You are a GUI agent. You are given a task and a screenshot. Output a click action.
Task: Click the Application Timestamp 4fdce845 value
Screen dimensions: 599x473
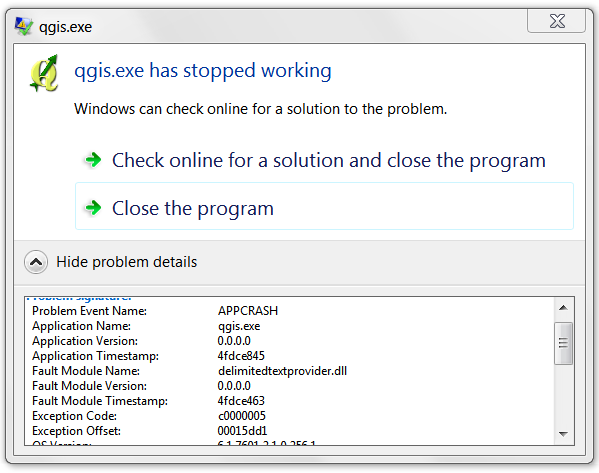(241, 356)
